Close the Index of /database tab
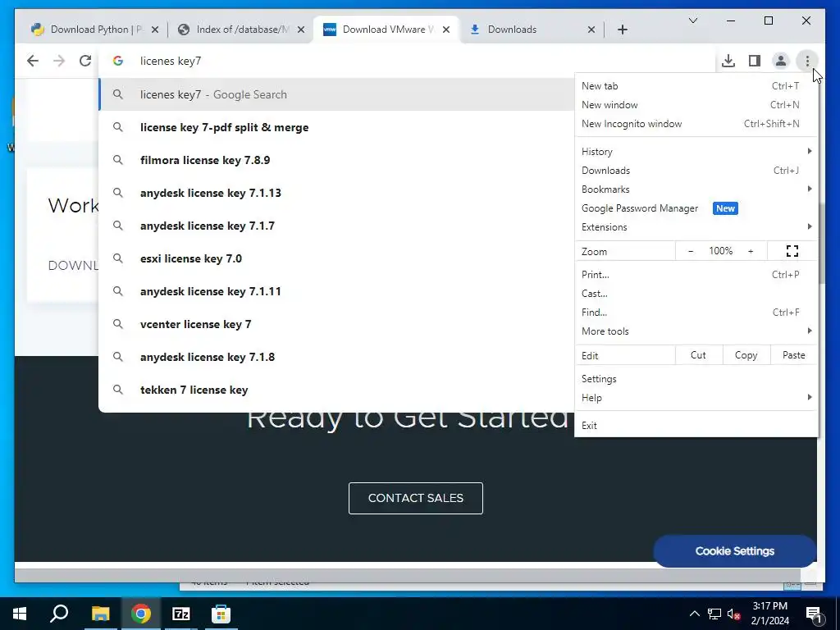This screenshot has height=630, width=840. (301, 30)
